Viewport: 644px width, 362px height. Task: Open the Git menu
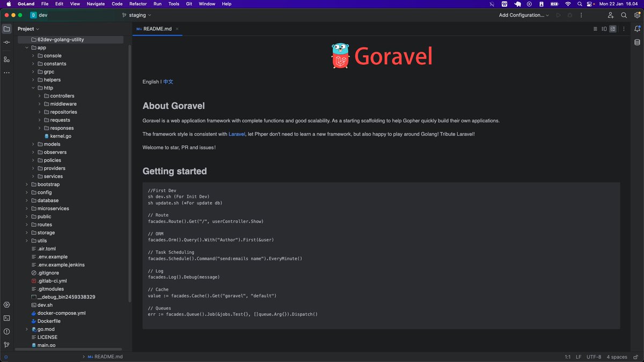189,4
